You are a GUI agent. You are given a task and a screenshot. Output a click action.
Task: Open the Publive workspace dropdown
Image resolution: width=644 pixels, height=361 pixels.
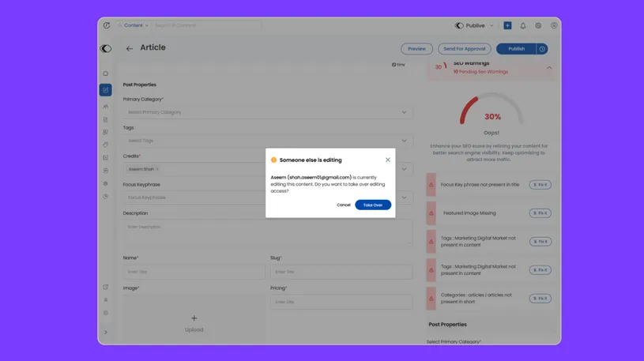click(474, 25)
